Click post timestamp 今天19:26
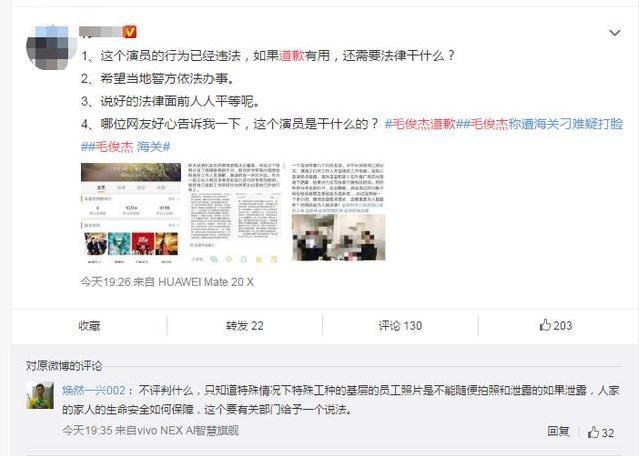Viewport: 639px width, 456px height. pyautogui.click(x=106, y=282)
